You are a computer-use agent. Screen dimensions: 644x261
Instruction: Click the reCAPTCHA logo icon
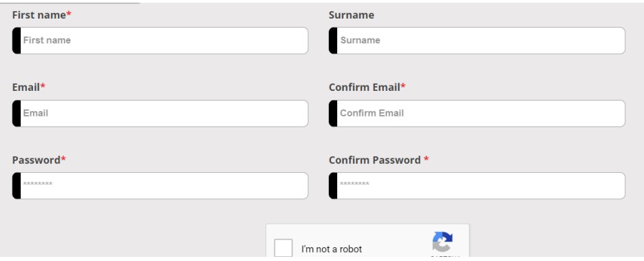coord(443,242)
